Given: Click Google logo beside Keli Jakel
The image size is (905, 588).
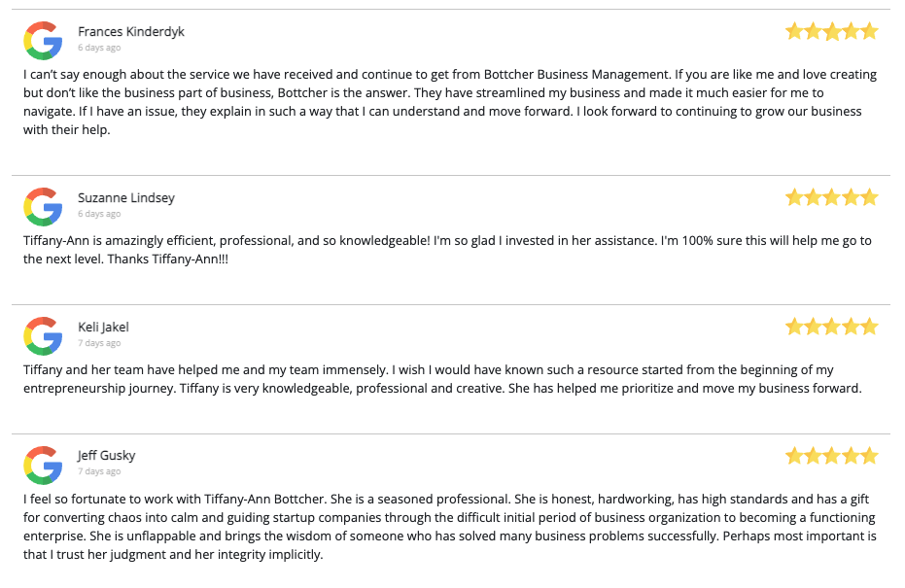Looking at the screenshot, I should 43,336.
